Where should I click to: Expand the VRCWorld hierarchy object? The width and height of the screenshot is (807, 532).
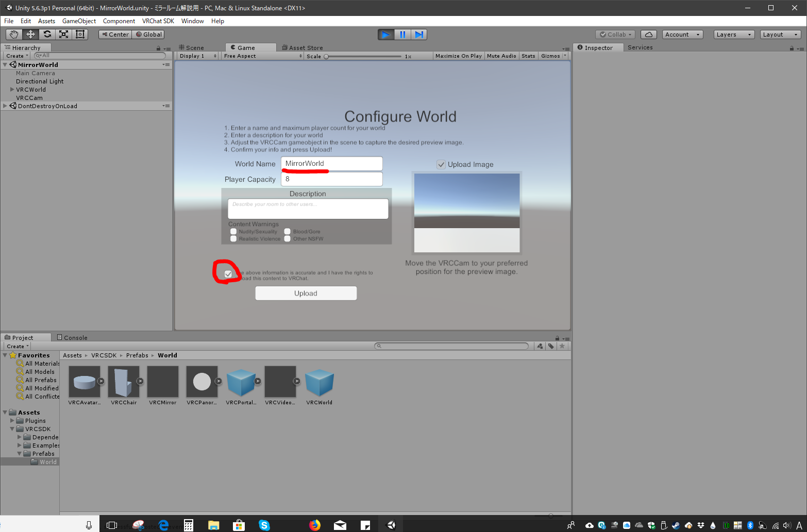(12, 90)
